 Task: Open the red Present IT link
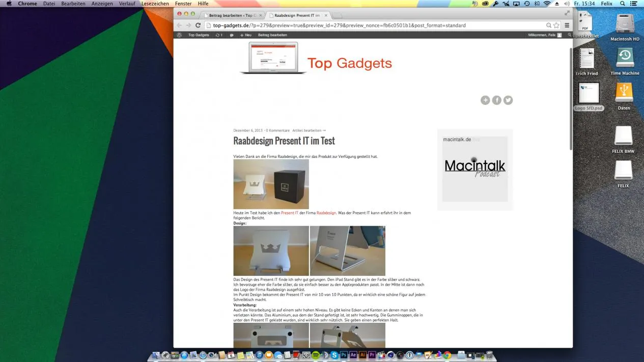pos(290,213)
